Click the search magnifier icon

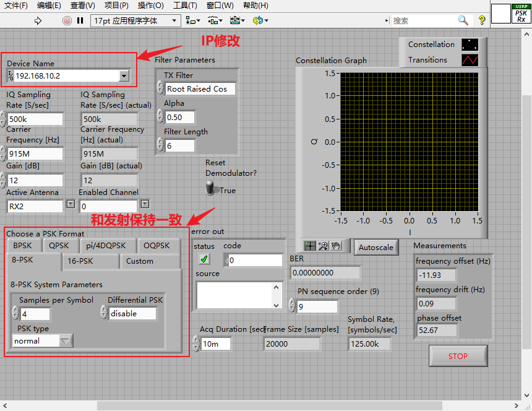tap(463, 20)
